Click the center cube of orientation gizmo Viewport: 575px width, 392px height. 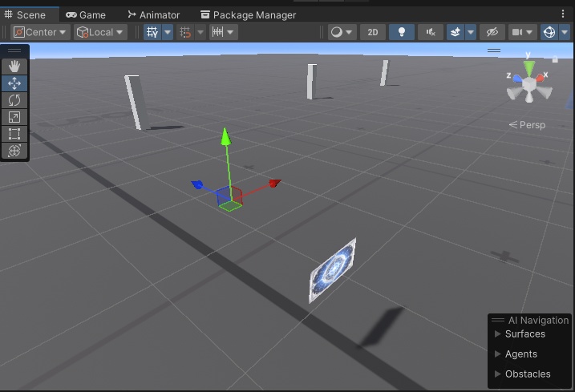[529, 85]
